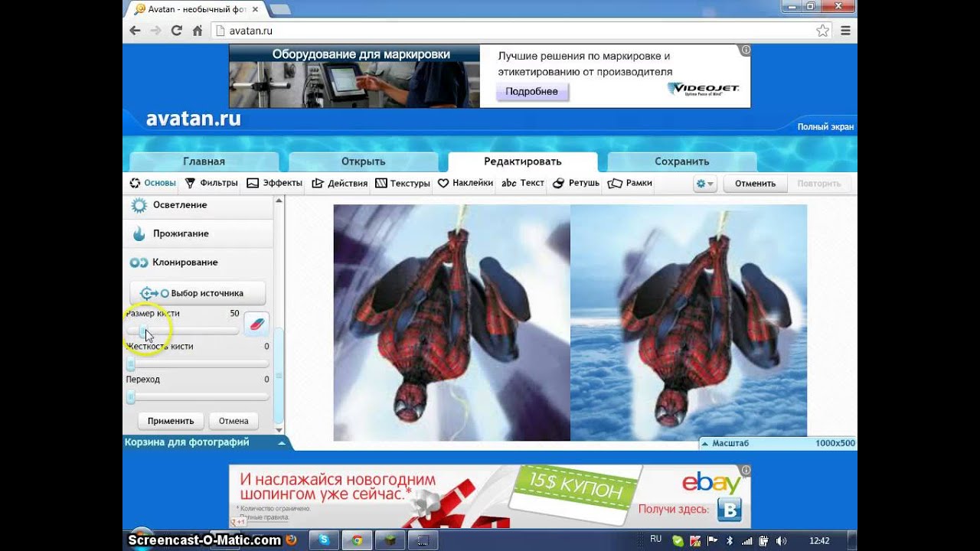Switch to the Открыть tab

(363, 161)
